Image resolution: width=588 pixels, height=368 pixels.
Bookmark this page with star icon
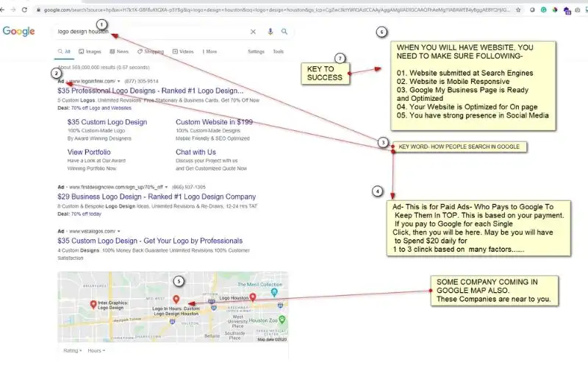click(518, 10)
